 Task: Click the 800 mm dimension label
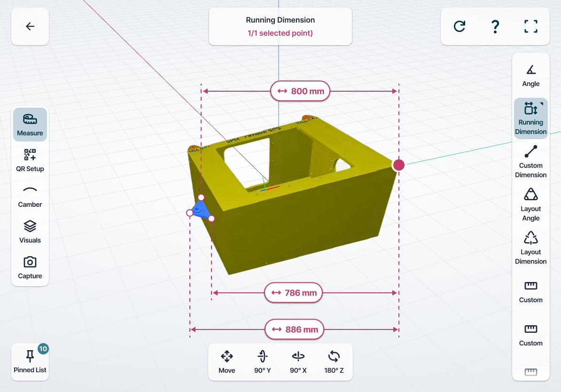[300, 91]
